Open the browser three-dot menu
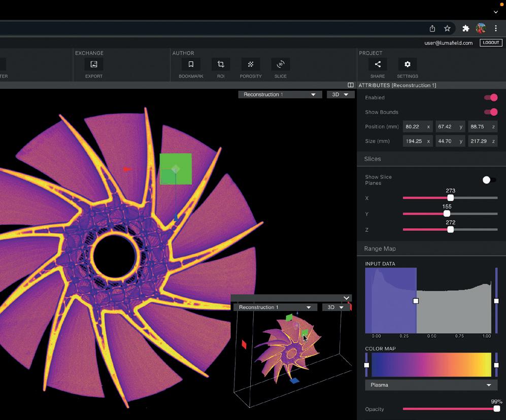This screenshot has height=420, width=506. pos(496,28)
